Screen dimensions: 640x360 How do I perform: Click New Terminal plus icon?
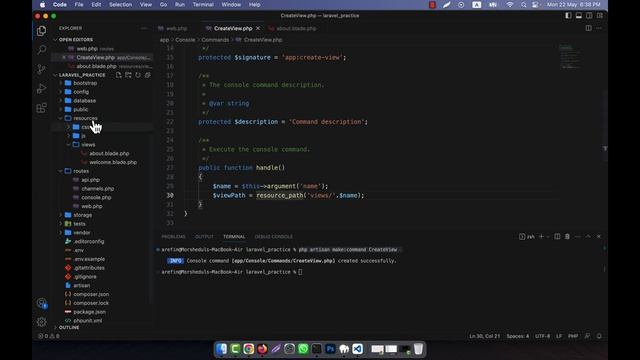click(x=541, y=236)
